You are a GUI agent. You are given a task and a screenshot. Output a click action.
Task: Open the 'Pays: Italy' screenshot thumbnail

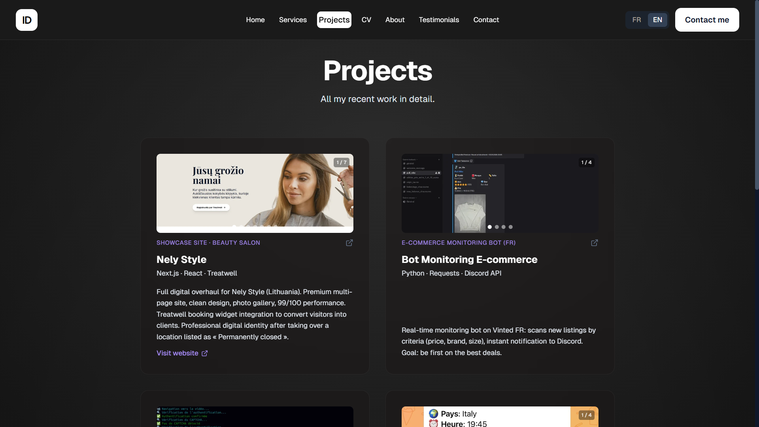[x=500, y=416]
